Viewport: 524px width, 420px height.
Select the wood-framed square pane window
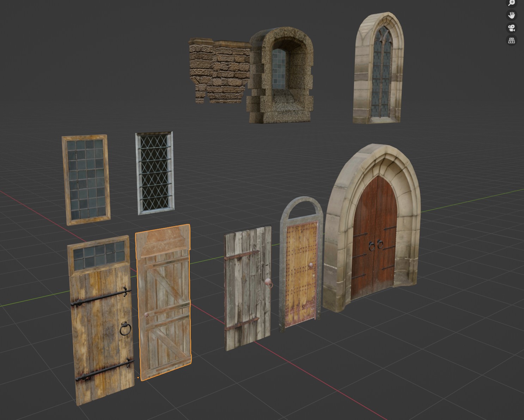point(86,179)
